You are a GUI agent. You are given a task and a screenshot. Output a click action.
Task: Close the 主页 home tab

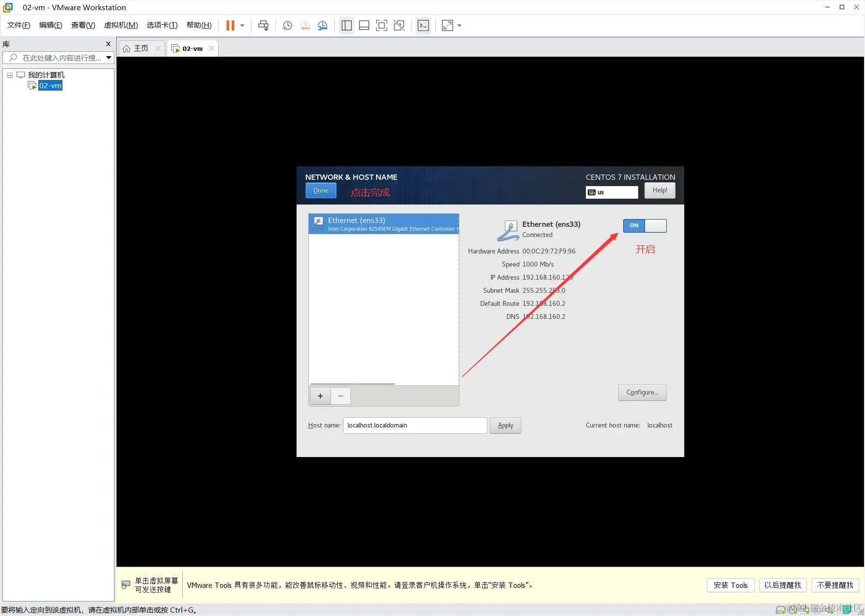point(158,48)
